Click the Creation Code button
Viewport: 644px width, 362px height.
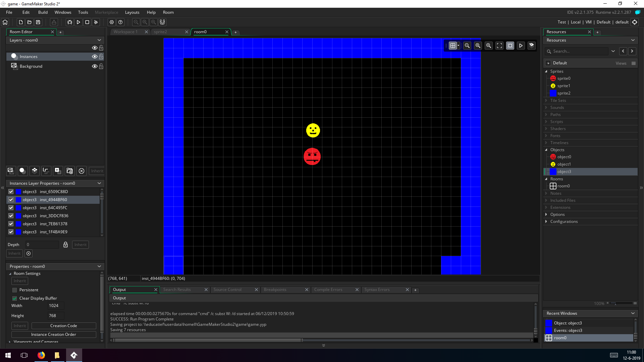pyautogui.click(x=64, y=326)
